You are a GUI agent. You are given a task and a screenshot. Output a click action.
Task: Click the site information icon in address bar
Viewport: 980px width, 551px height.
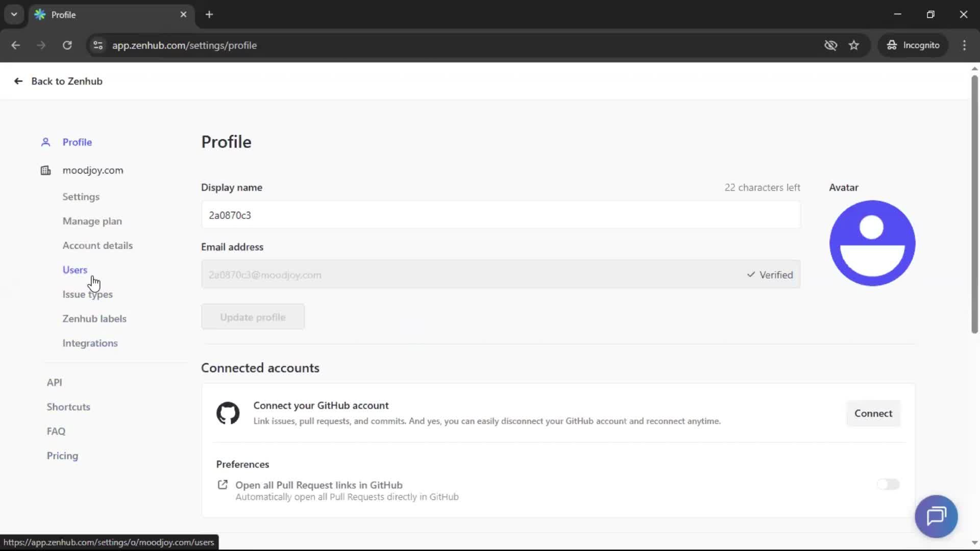(97, 45)
